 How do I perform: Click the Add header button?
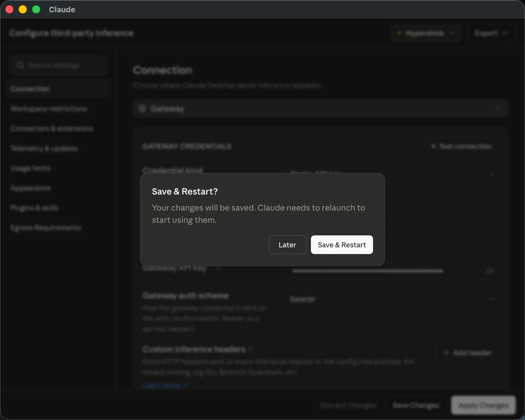[x=467, y=353]
